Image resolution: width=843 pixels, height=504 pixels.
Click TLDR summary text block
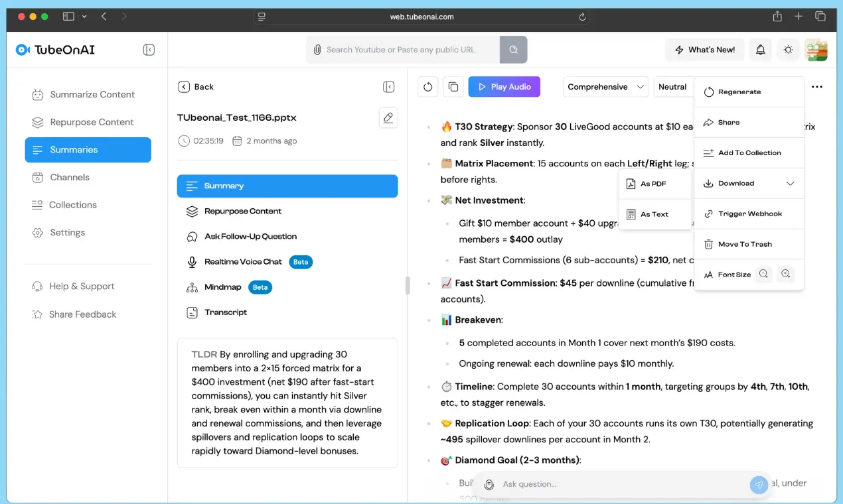coord(287,403)
